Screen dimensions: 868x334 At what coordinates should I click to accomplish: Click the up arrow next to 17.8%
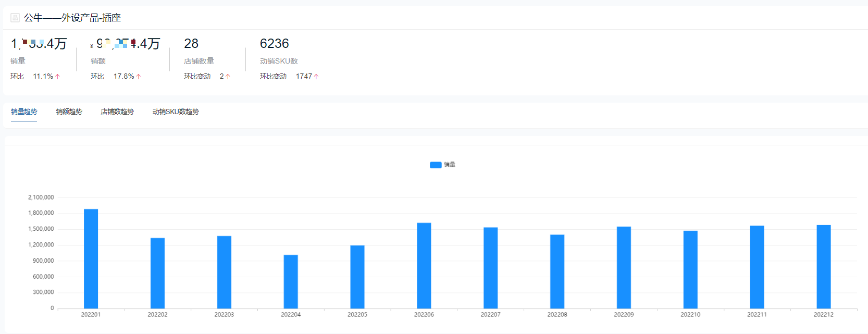(x=139, y=77)
